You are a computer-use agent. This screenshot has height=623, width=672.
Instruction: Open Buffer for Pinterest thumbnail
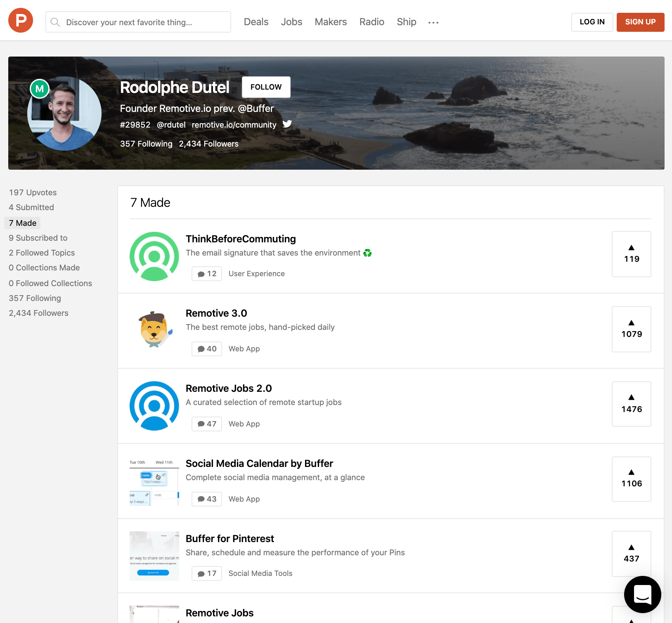click(154, 556)
